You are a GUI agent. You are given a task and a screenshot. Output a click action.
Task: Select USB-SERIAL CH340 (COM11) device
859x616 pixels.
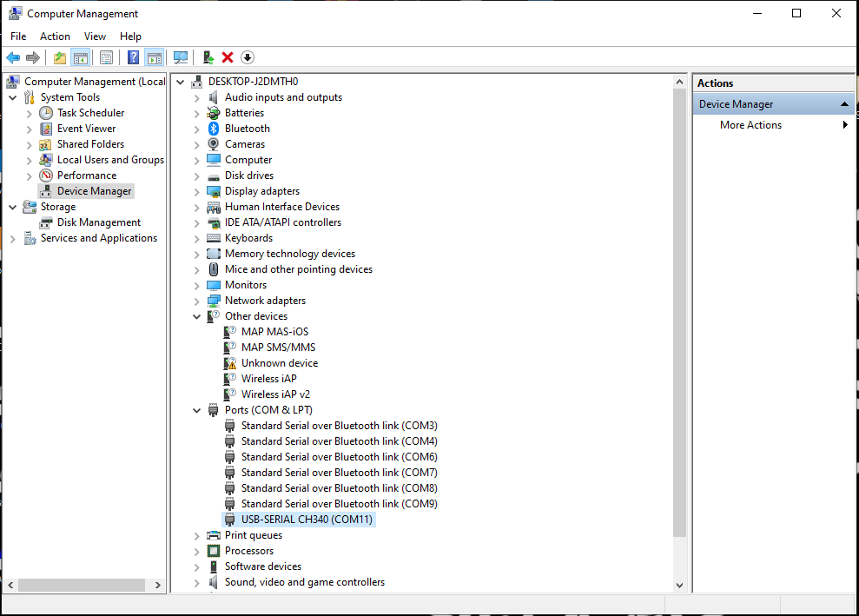(307, 520)
